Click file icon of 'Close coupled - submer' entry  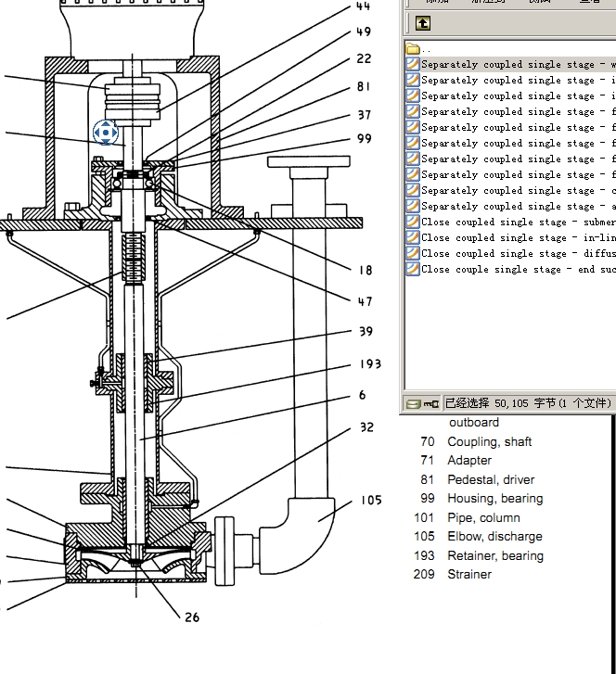[413, 223]
